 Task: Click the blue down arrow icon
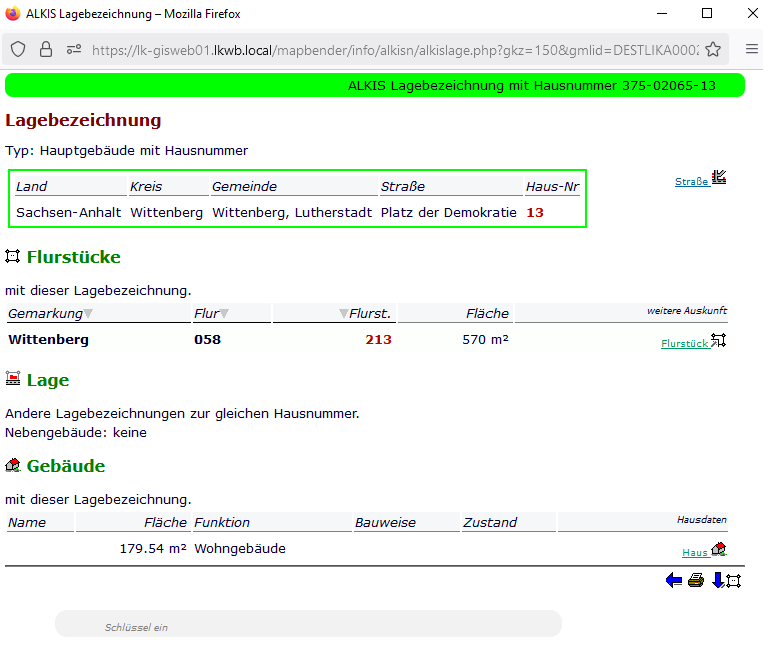click(x=717, y=581)
